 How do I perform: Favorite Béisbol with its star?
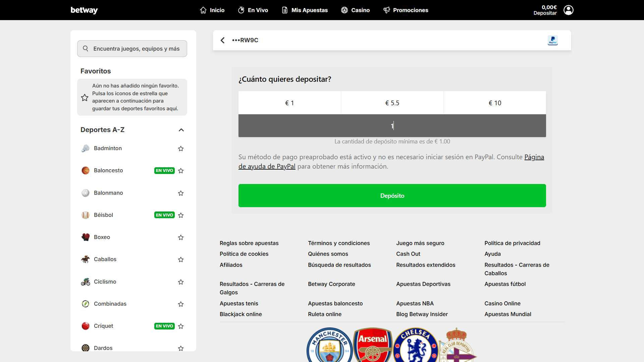click(x=181, y=215)
